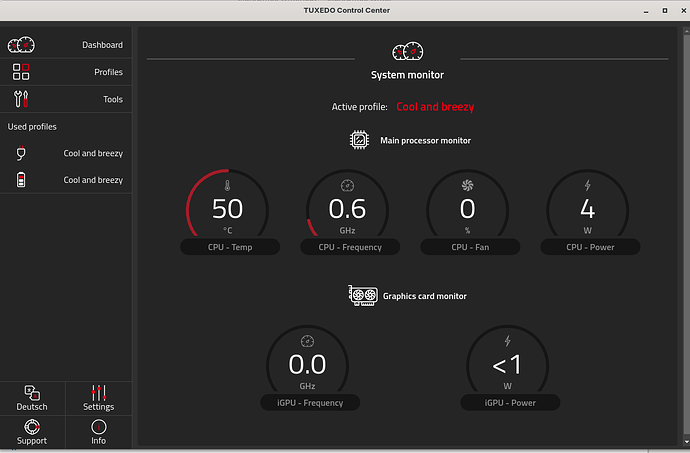This screenshot has height=453, width=690.
Task: Click the Tools wrench icon
Action: coord(21,99)
